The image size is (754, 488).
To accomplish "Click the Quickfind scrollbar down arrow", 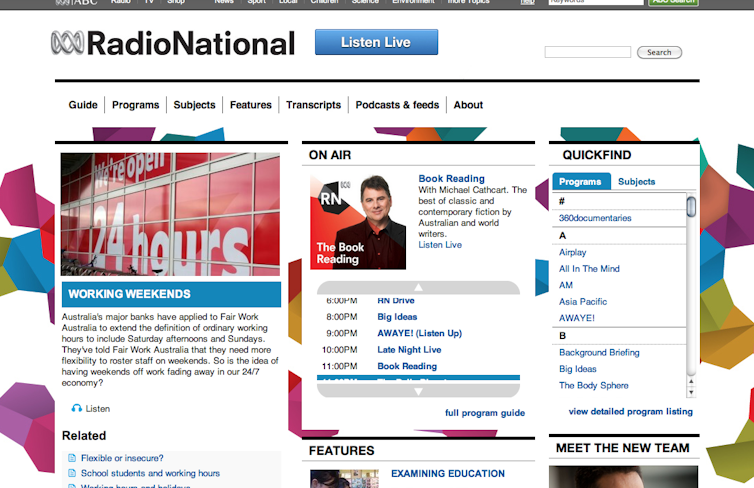I will (691, 392).
